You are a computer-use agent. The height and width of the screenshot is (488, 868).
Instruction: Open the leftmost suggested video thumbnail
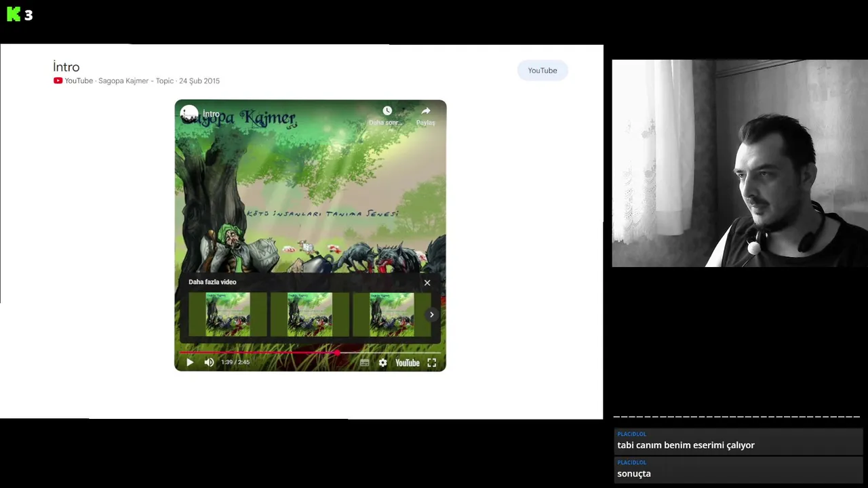(x=227, y=314)
